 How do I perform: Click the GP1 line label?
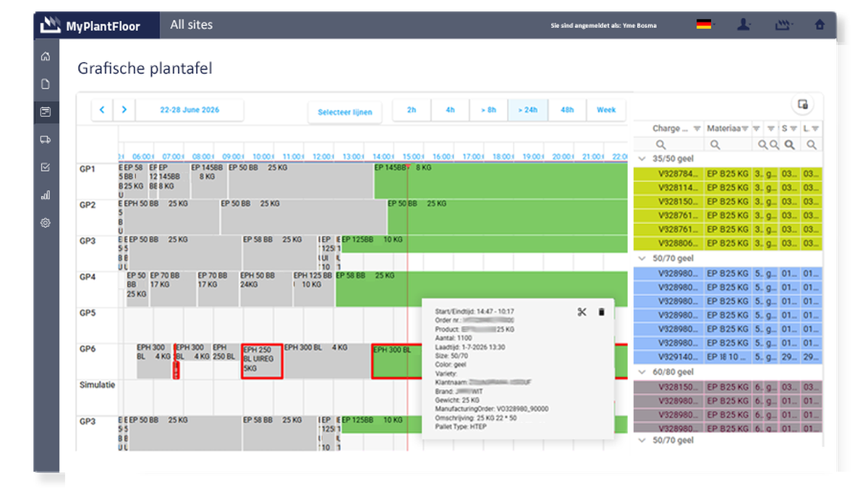(x=87, y=168)
